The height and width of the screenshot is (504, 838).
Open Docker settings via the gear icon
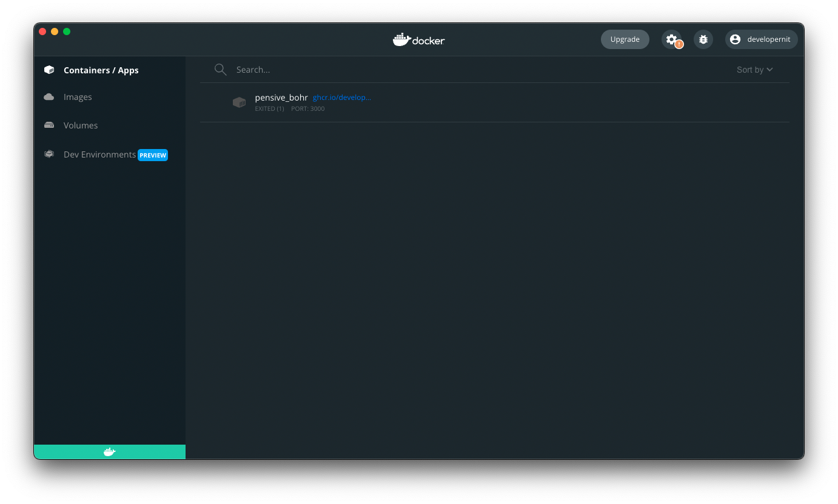[671, 39]
